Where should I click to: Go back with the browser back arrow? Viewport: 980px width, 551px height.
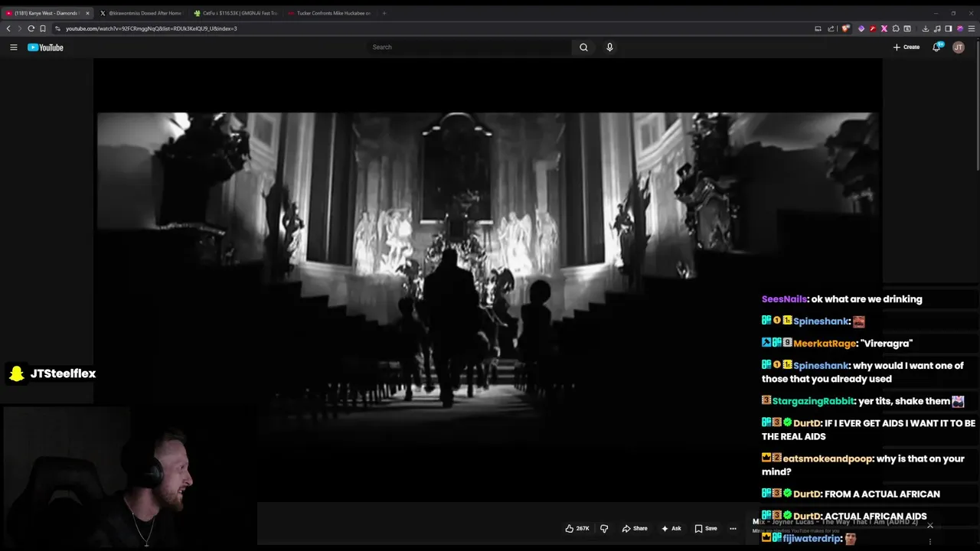(x=8, y=28)
